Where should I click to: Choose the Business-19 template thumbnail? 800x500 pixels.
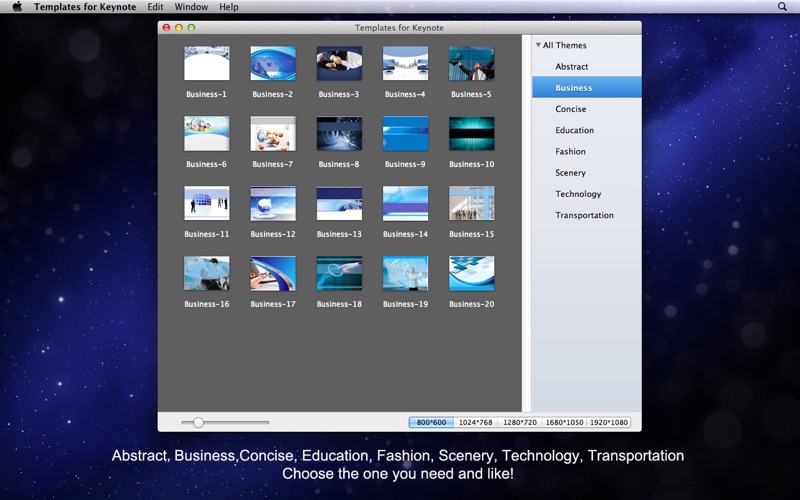coord(406,273)
